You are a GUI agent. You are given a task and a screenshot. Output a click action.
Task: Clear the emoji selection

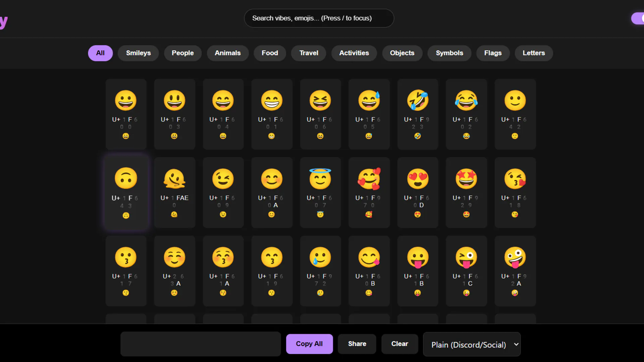click(x=399, y=344)
